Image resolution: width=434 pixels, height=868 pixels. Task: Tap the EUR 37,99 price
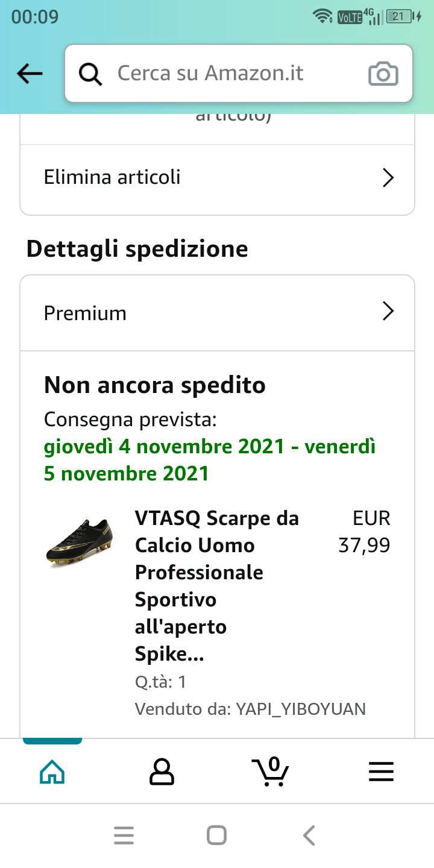[x=365, y=532]
